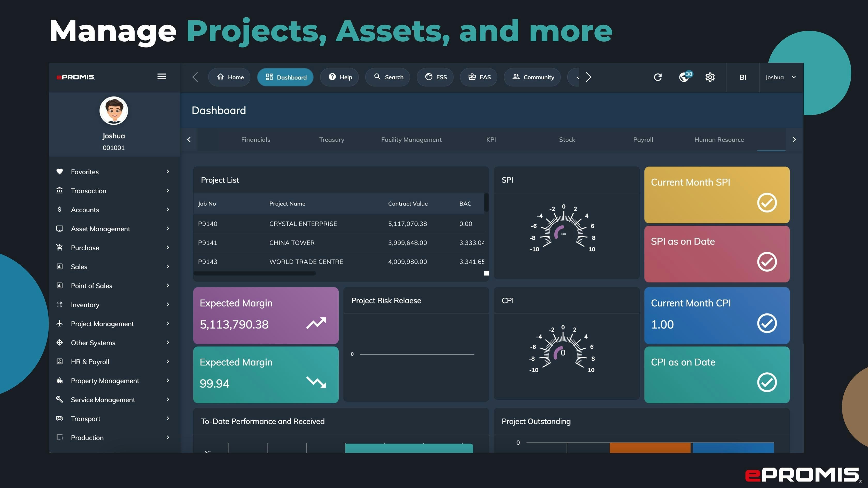Select the Purchase cart icon in the sidebar
Image resolution: width=868 pixels, height=488 pixels.
pyautogui.click(x=60, y=248)
